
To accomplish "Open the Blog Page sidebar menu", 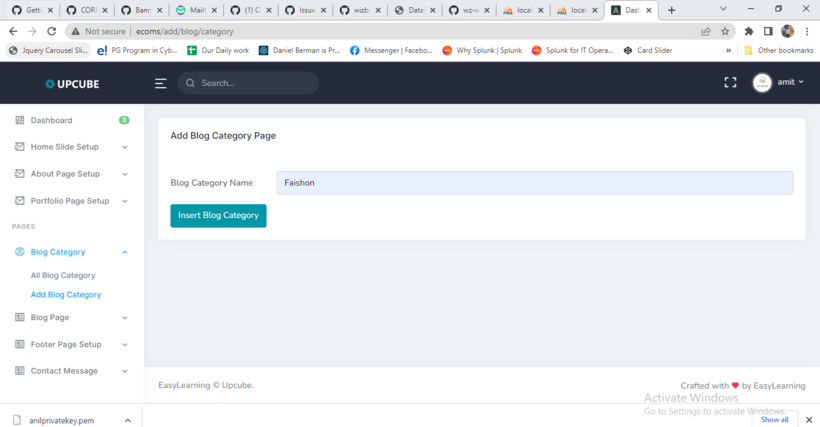I will 50,317.
